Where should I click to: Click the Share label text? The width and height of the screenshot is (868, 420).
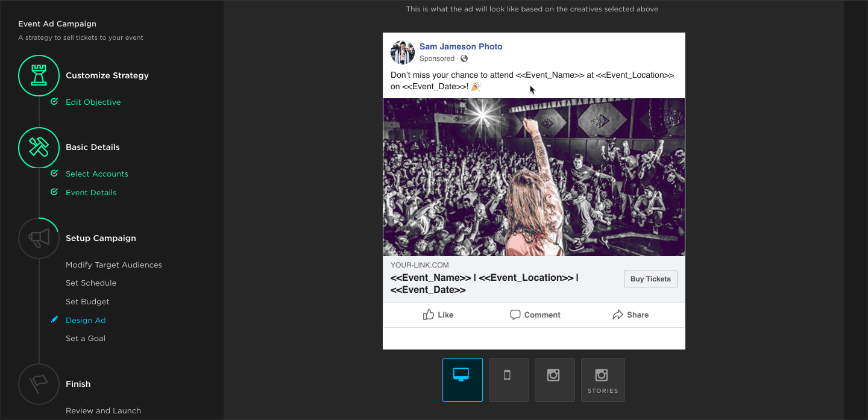638,315
